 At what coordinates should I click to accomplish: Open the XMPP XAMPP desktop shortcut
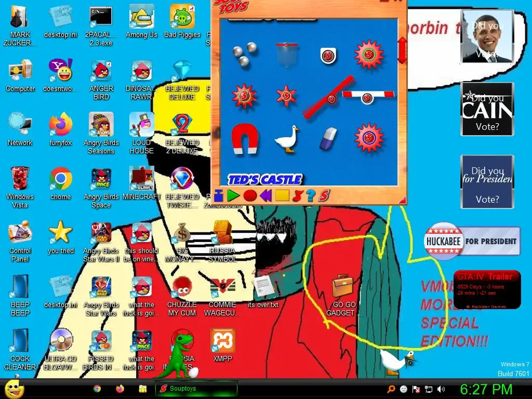point(222,345)
